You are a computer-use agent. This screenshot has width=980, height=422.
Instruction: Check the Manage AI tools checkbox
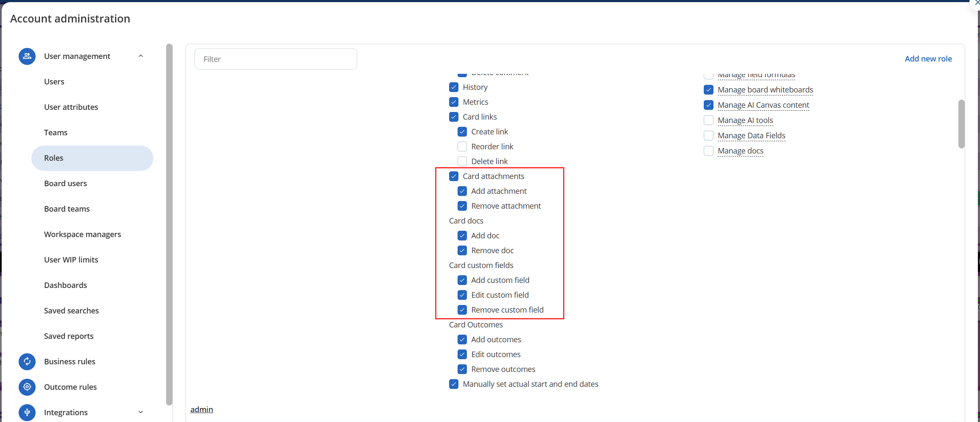[x=708, y=120]
